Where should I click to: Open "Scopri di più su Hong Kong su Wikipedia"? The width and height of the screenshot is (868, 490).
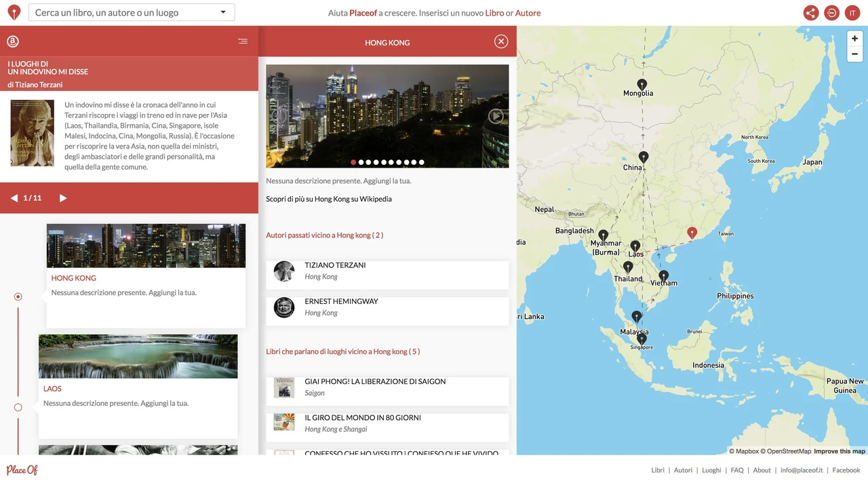329,199
